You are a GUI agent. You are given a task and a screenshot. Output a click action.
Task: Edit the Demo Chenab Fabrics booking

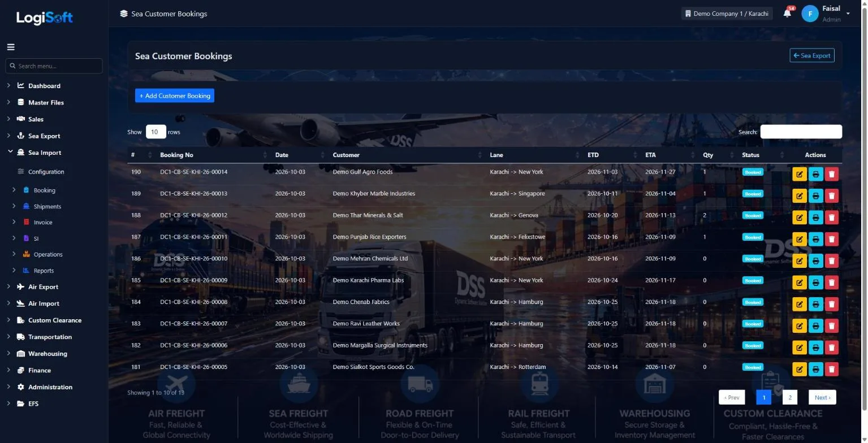pyautogui.click(x=799, y=305)
